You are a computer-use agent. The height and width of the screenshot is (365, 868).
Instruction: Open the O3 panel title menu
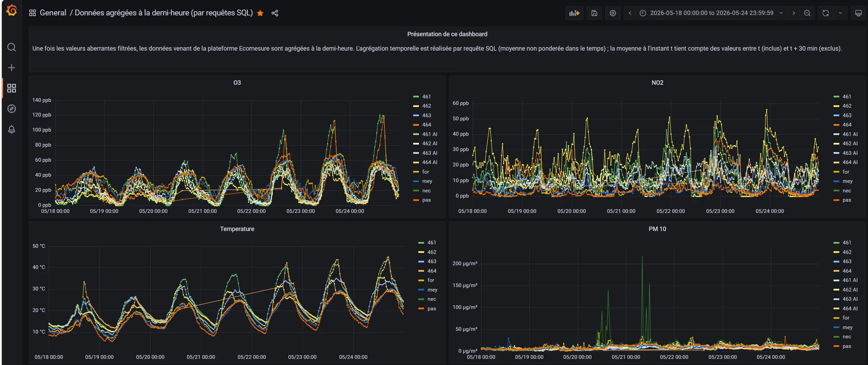(x=237, y=83)
